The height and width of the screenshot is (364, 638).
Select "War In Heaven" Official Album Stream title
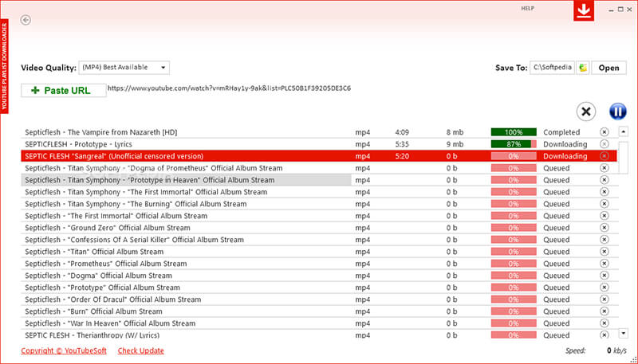coord(110,323)
